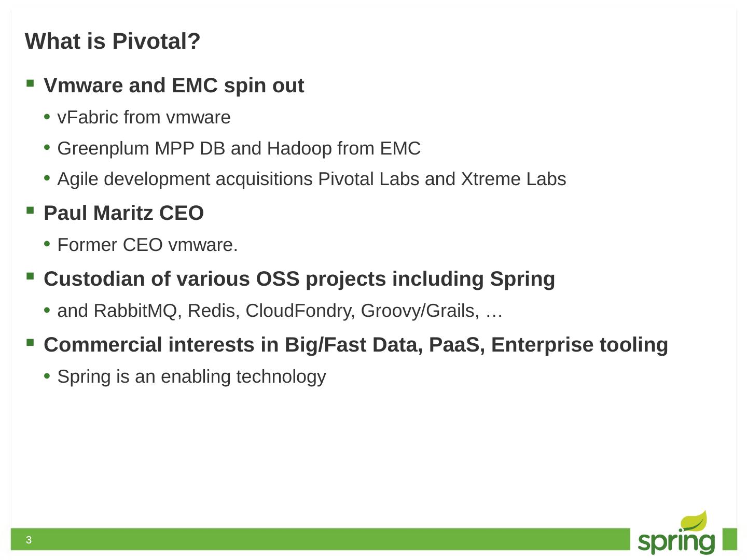
Task: Select the vFabric from vmware line
Action: click(x=144, y=118)
